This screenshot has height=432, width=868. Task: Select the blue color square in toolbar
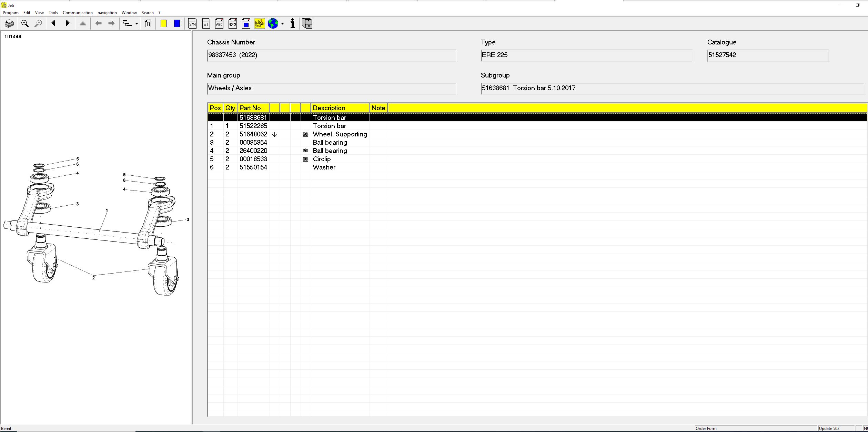177,23
